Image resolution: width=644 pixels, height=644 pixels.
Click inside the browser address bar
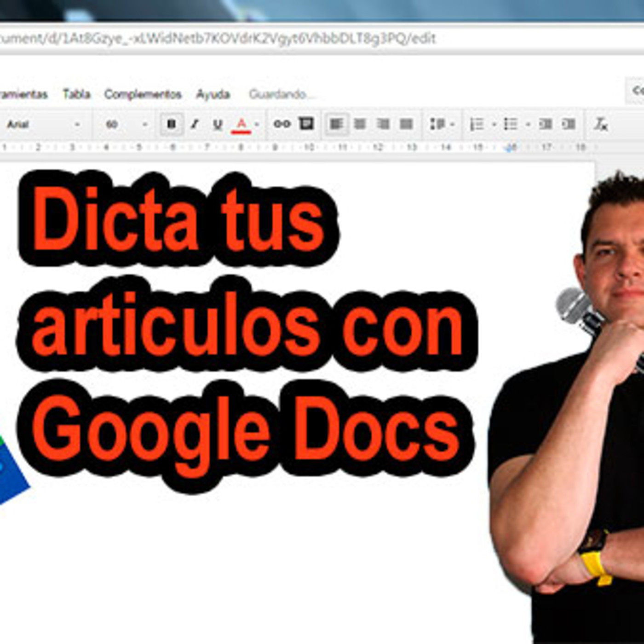coord(216,40)
